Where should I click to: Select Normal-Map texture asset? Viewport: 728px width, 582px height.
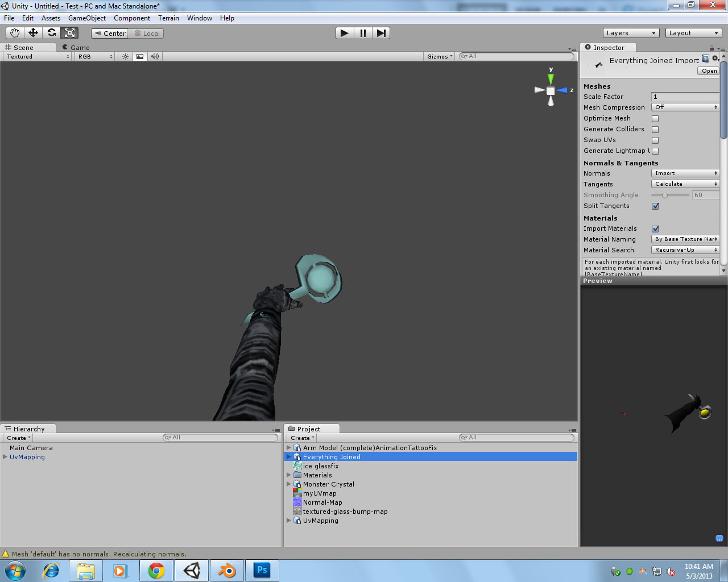click(x=322, y=502)
